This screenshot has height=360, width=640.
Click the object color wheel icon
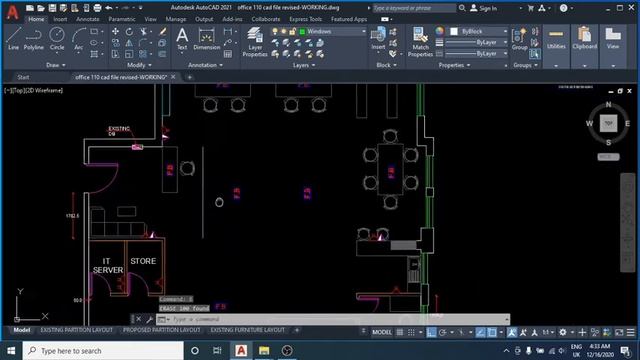pyautogui.click(x=440, y=31)
